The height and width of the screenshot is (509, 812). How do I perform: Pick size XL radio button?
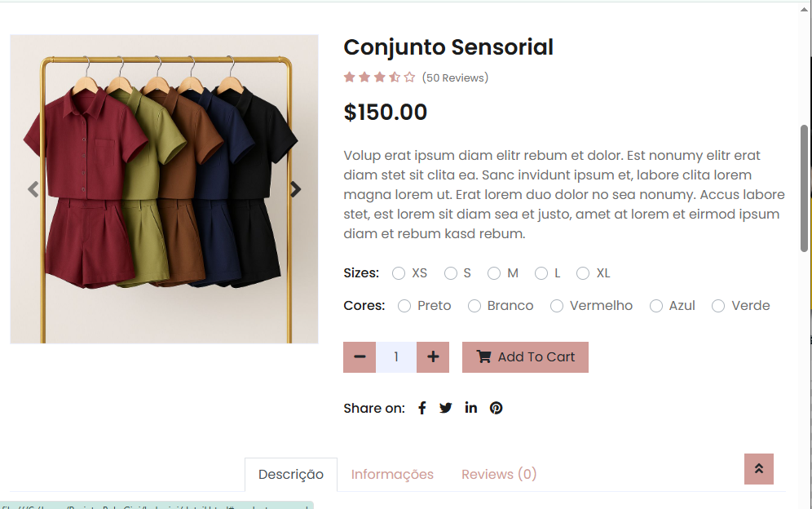[x=583, y=273]
